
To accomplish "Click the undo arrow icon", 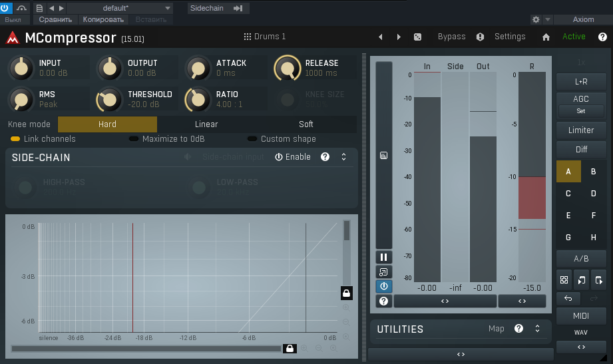I will (568, 298).
